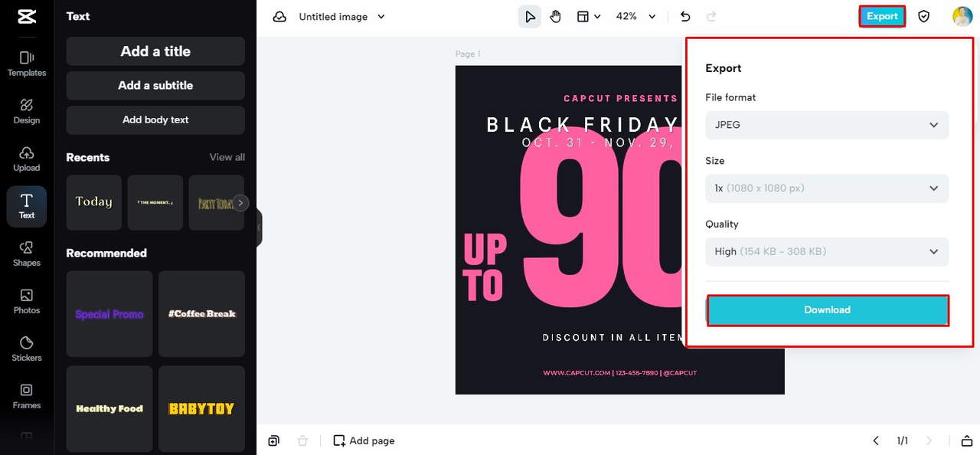The image size is (980, 455).
Task: Choose the #Coffee Break text preset
Action: [x=202, y=314]
